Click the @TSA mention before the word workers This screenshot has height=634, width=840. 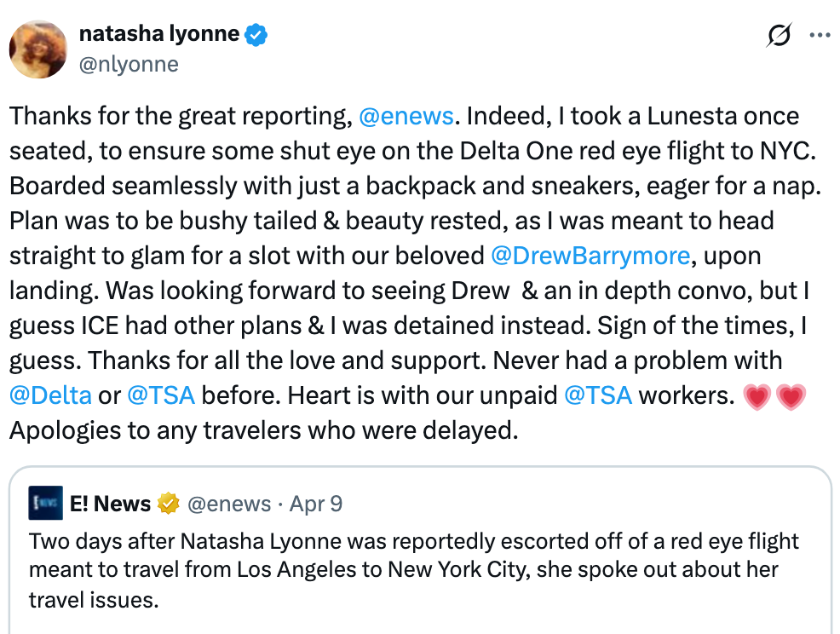pyautogui.click(x=598, y=395)
